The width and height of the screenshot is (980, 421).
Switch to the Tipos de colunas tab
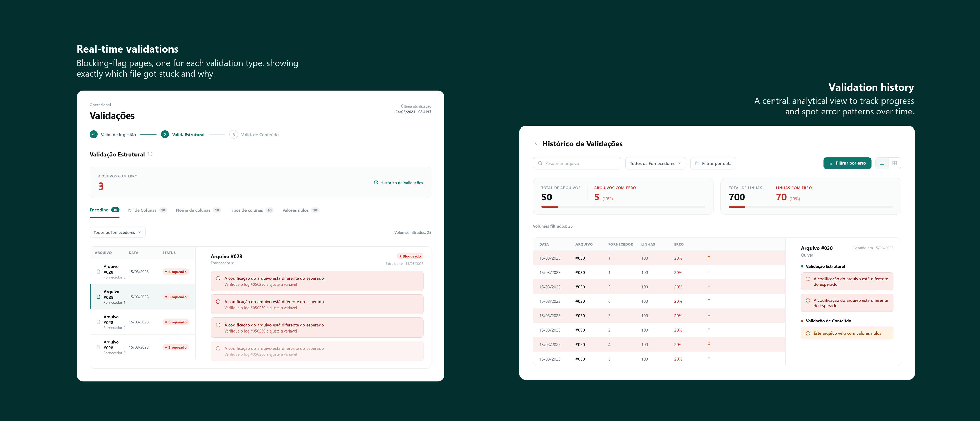click(251, 210)
